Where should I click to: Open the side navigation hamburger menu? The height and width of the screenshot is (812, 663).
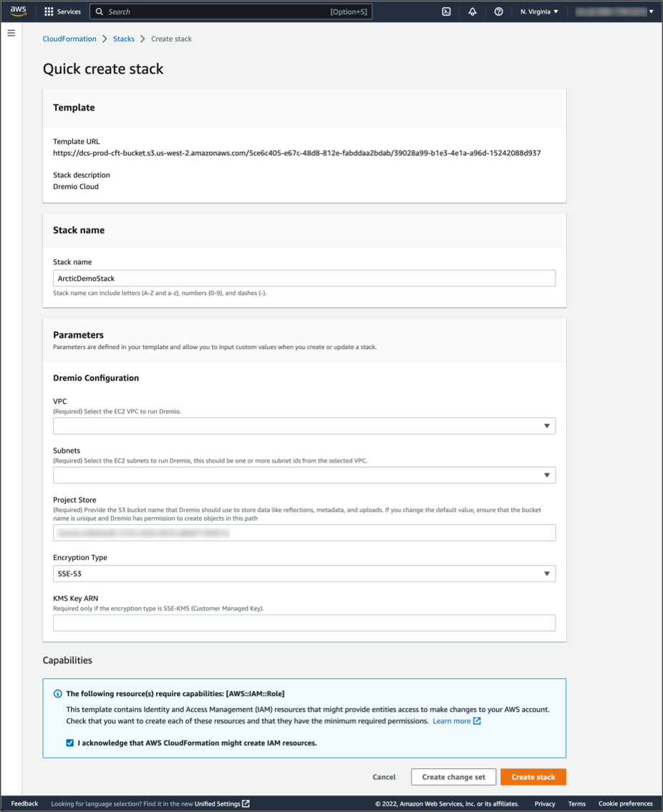tap(11, 32)
